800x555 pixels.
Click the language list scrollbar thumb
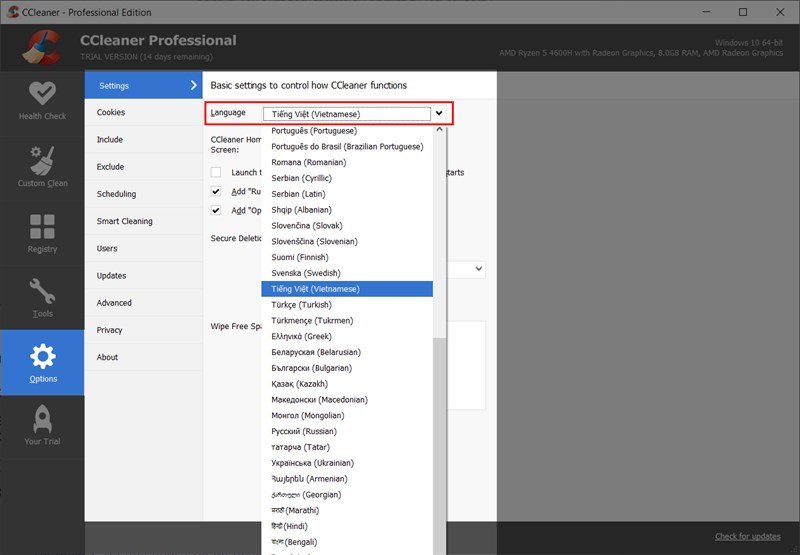pos(439,444)
